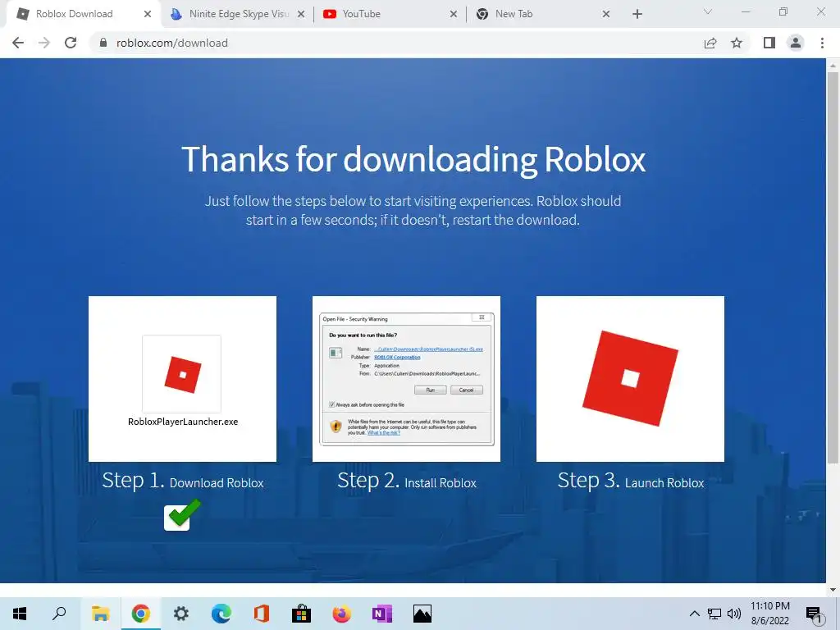This screenshot has width=840, height=630.
Task: Close the New Tab tab
Action: point(606,15)
